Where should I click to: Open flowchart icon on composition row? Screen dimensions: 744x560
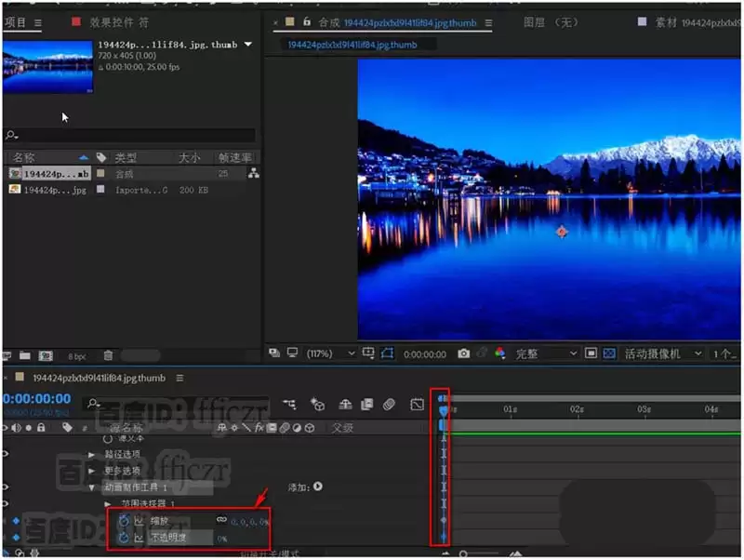click(x=254, y=173)
